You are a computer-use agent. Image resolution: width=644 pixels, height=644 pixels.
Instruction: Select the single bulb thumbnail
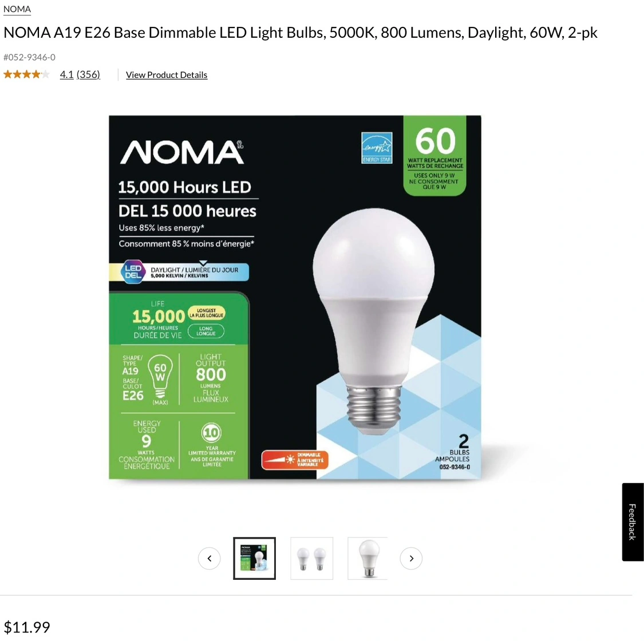368,558
